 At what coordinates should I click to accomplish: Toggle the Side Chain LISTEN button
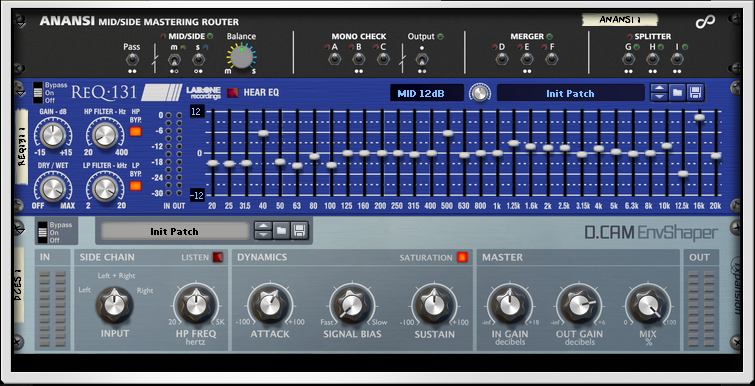coord(218,257)
